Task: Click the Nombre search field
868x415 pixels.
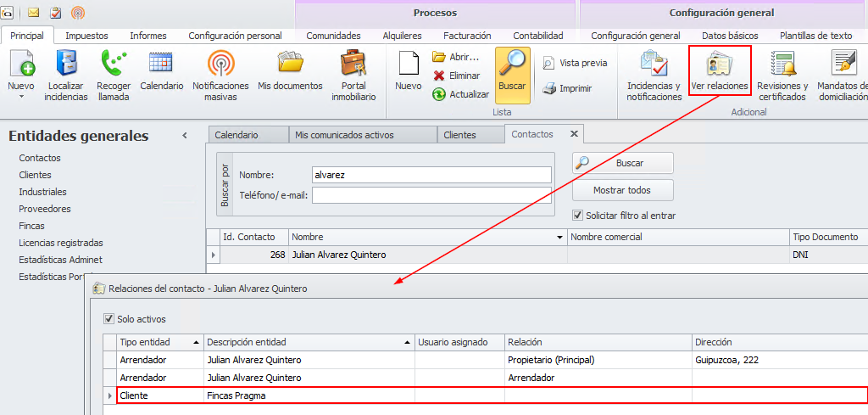Action: (431, 175)
